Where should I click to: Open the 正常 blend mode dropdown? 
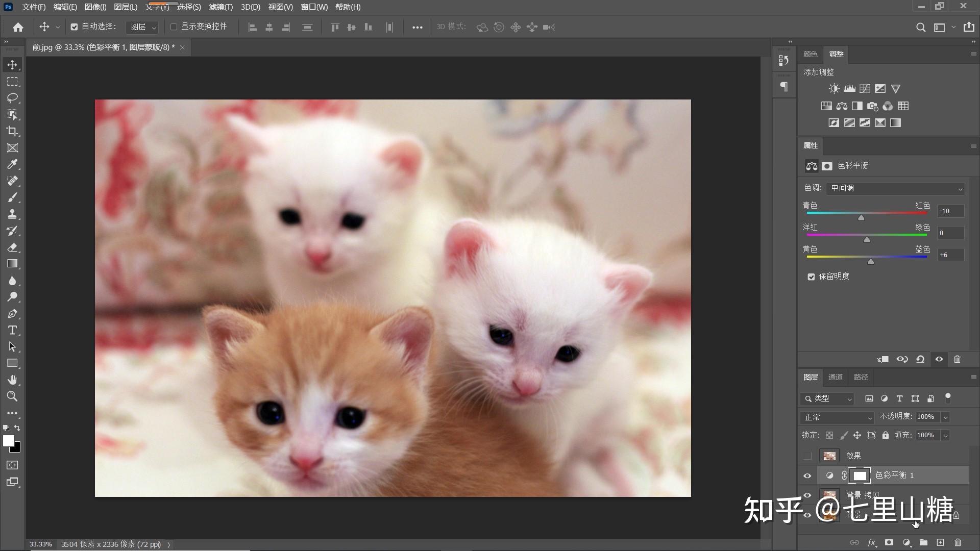(838, 417)
